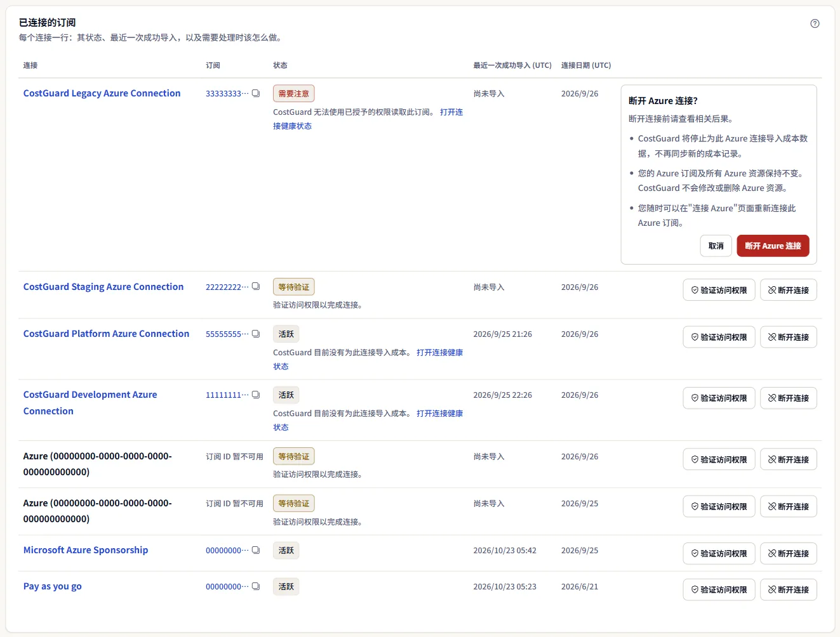Open the CostGuard Platform Azure Connection link
840x637 pixels.
tap(106, 334)
